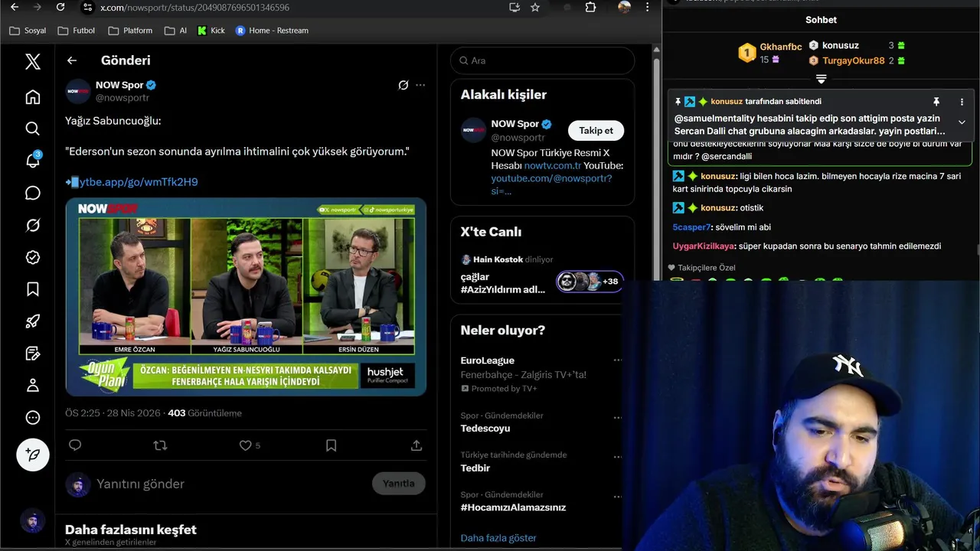Open Explore search icon in sidebar
Screen dimensions: 980x551
pyautogui.click(x=32, y=129)
